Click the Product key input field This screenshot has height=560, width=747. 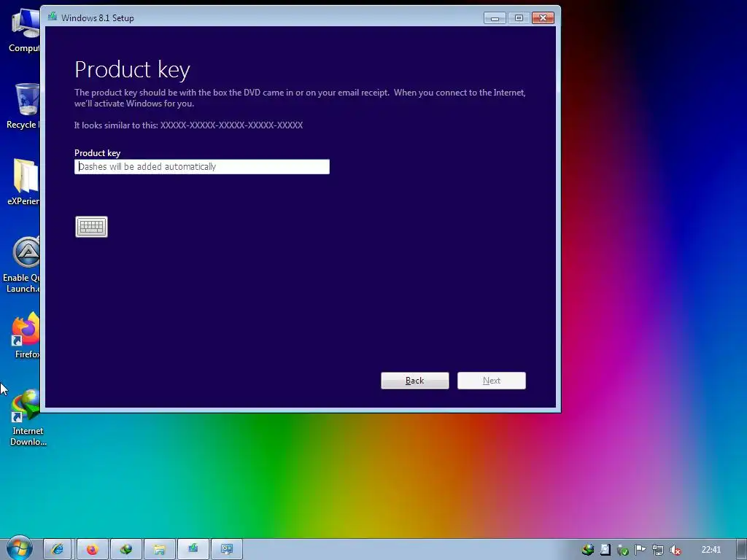pos(202,167)
